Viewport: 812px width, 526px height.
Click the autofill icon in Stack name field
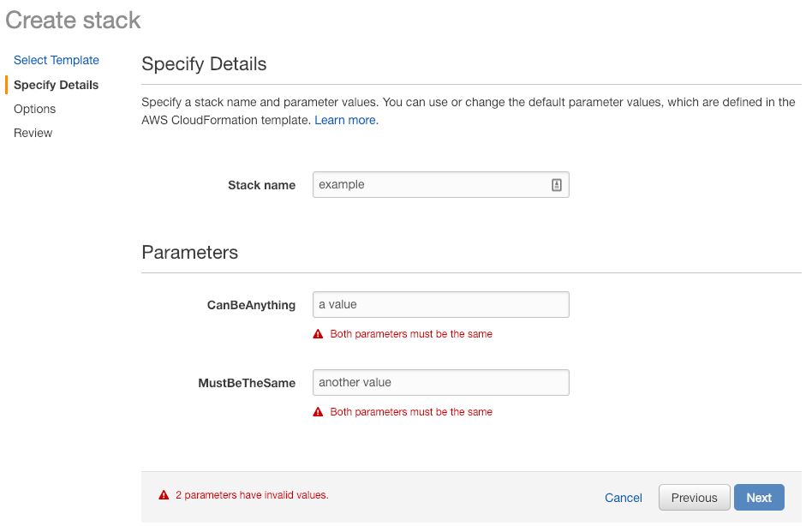tap(556, 185)
